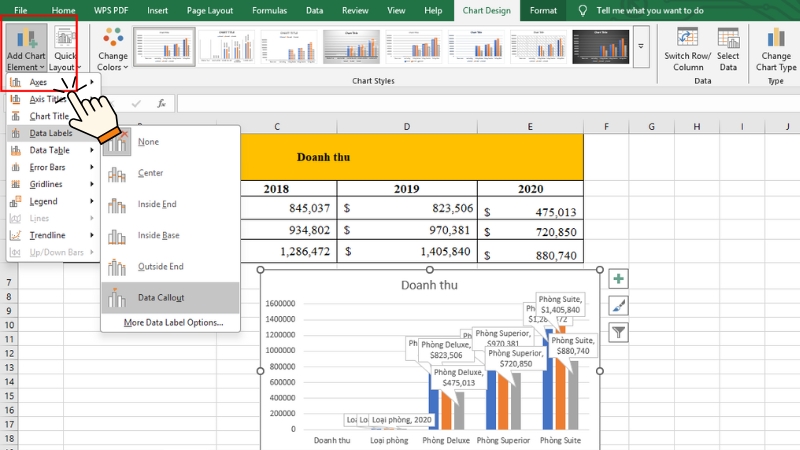Switch to the Formulas tab
The height and width of the screenshot is (450, 800).
click(x=269, y=10)
